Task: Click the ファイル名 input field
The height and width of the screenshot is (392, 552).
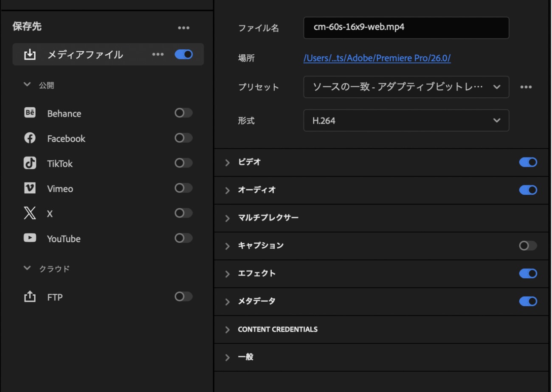Action: coord(406,28)
